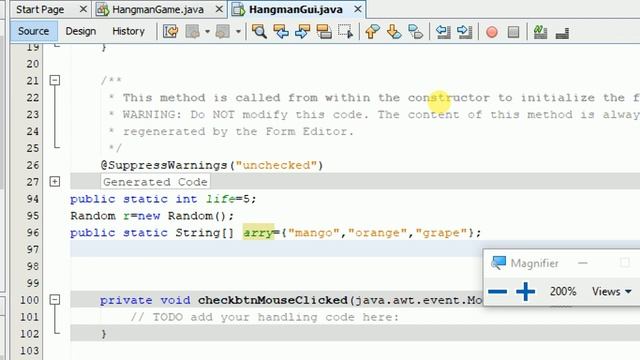Click Find Next Occurrence icon
Viewport: 640px width, 360px height.
[302, 31]
